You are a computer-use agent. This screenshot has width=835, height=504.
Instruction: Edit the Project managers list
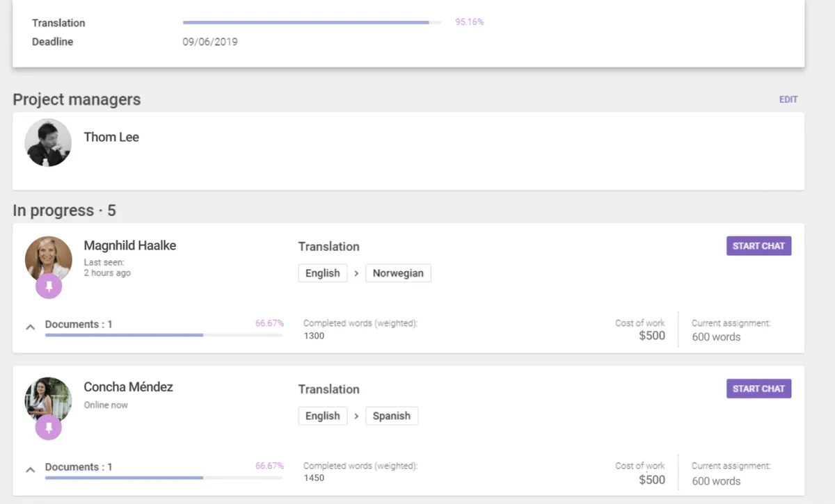click(x=788, y=99)
